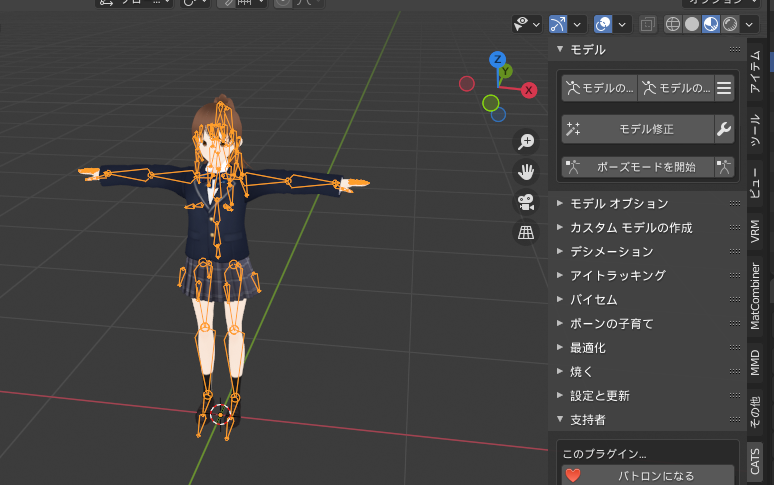774x485 pixels.
Task: Expand the デシメーション panel
Action: tap(560, 252)
